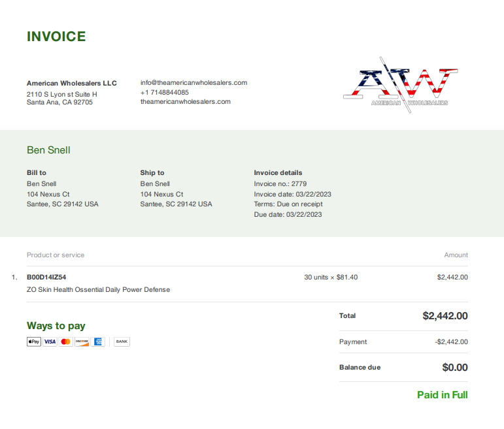Select the product code B00D14IZ54
The height and width of the screenshot is (429, 504).
point(46,277)
